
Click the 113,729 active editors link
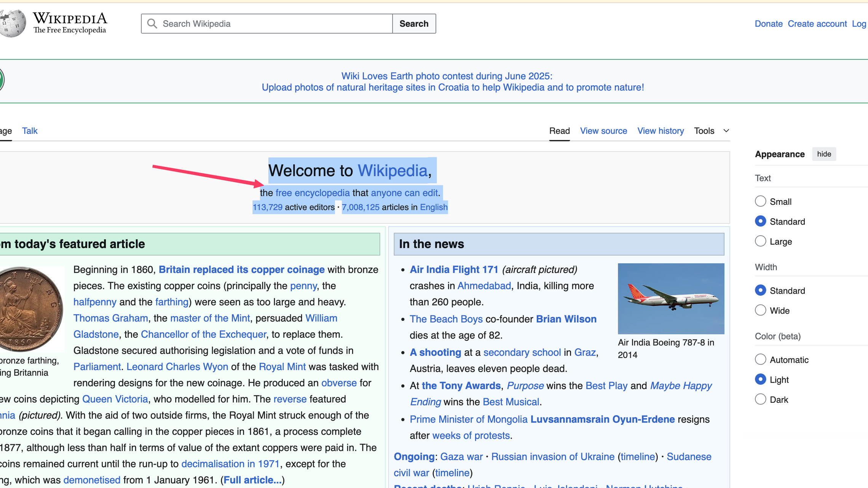[x=268, y=207]
